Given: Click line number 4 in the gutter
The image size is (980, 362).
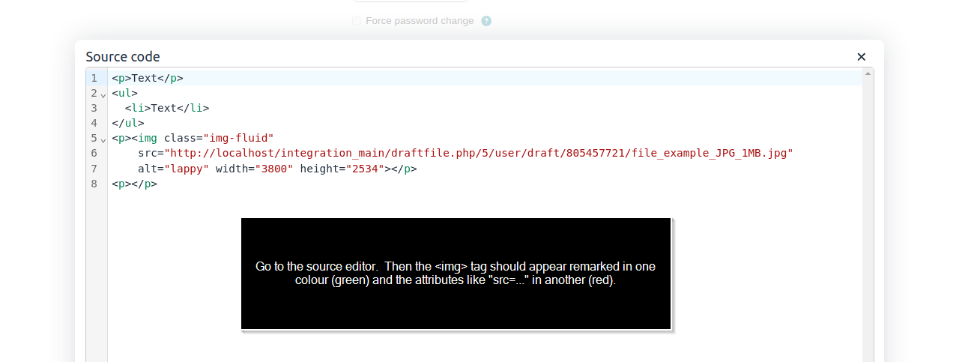Looking at the screenshot, I should (94, 123).
